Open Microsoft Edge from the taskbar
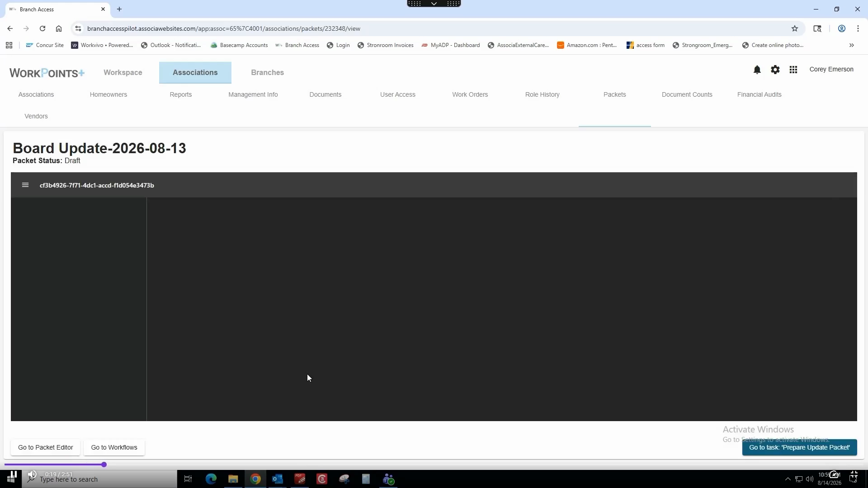 click(x=211, y=479)
